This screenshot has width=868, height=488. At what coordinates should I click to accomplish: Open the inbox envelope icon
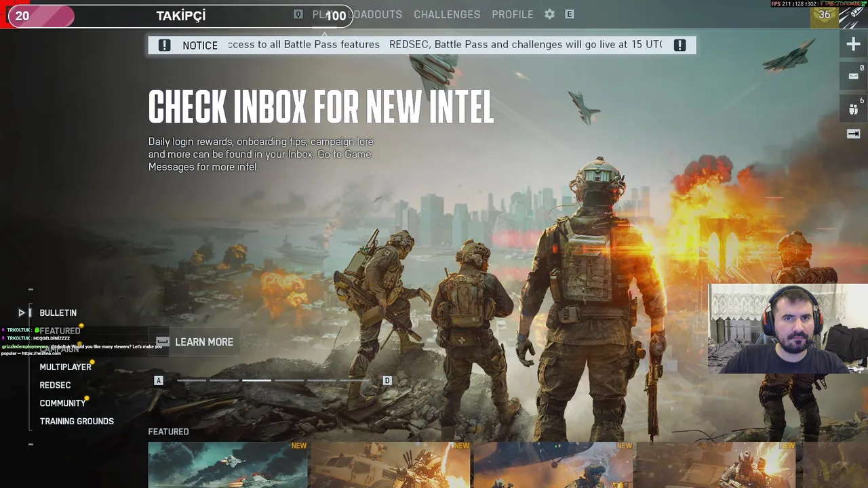(853, 76)
